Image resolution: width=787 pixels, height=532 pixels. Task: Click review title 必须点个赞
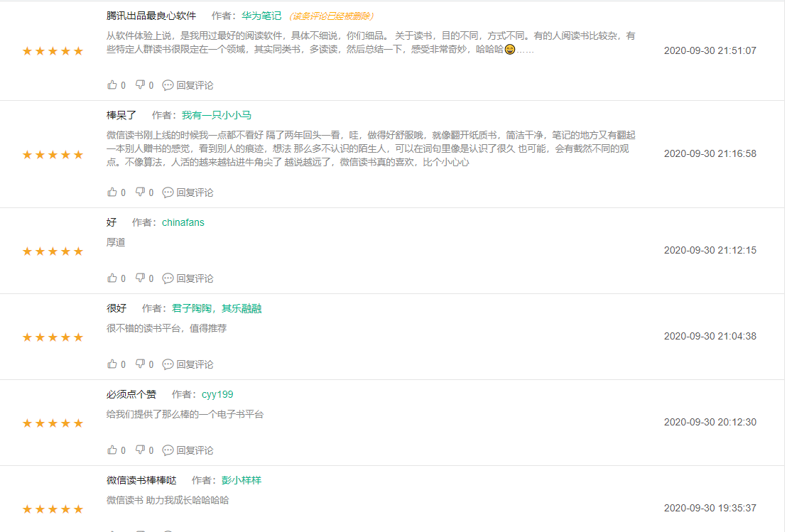pyautogui.click(x=131, y=394)
